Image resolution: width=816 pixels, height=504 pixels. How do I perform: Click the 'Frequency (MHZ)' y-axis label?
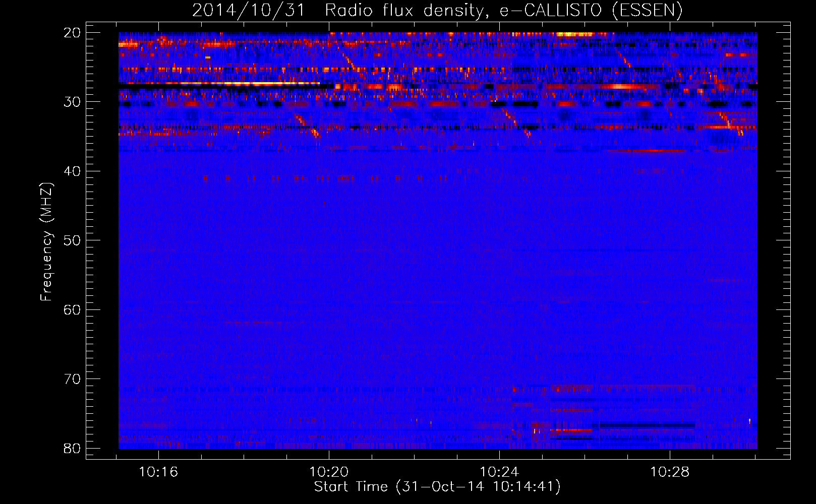[x=46, y=242]
